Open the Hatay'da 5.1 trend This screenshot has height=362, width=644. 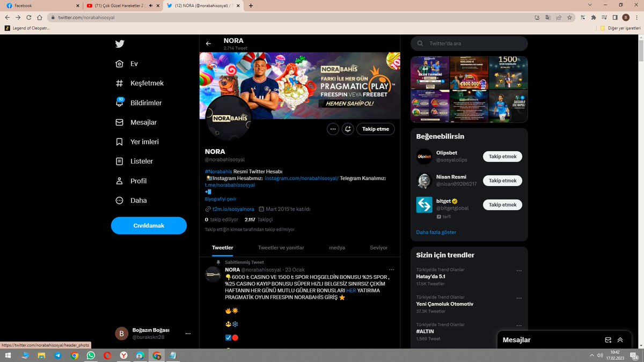tap(431, 277)
